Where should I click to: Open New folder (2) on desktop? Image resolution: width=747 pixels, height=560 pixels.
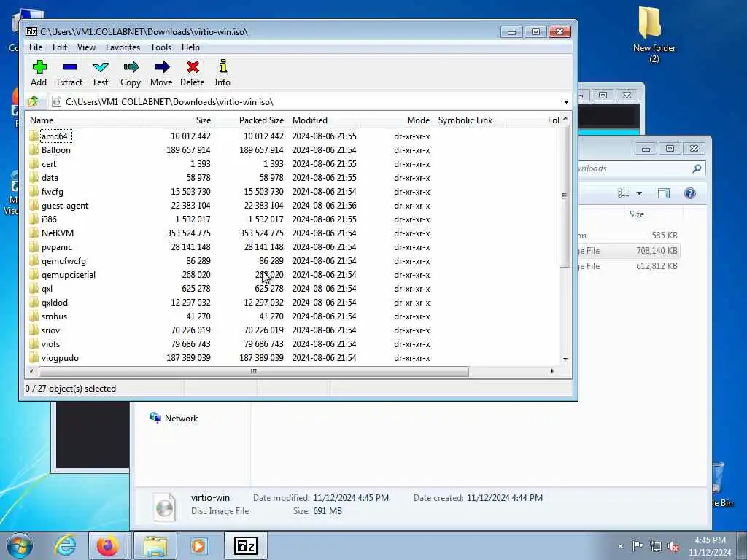(x=654, y=34)
